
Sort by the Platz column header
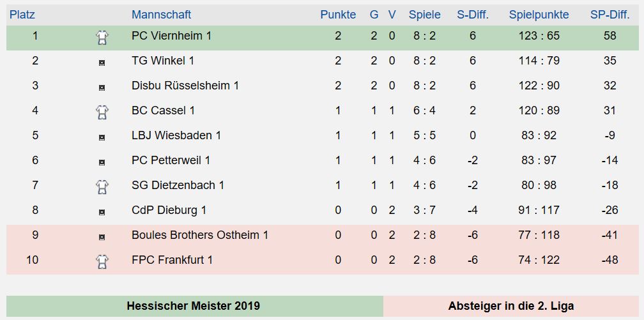click(x=22, y=15)
